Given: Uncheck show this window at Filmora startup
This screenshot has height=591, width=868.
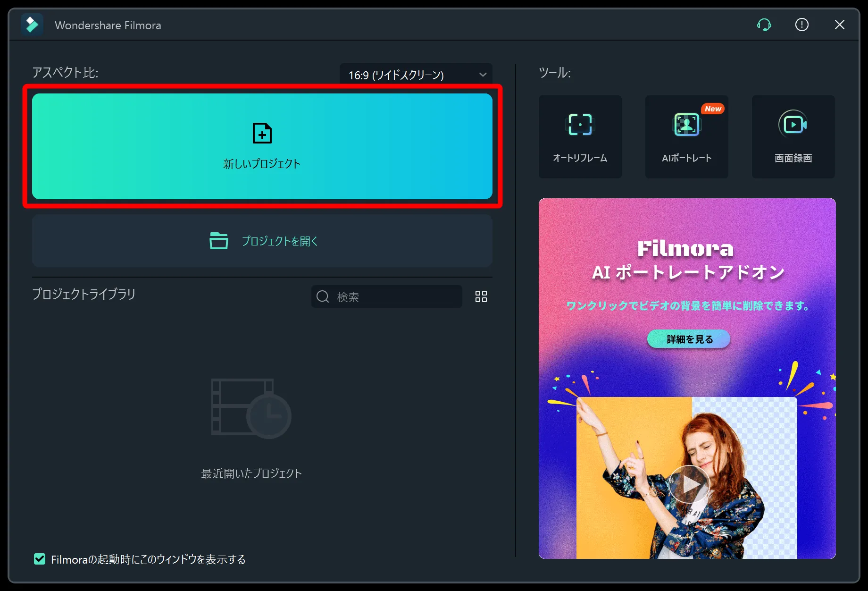Looking at the screenshot, I should [40, 559].
